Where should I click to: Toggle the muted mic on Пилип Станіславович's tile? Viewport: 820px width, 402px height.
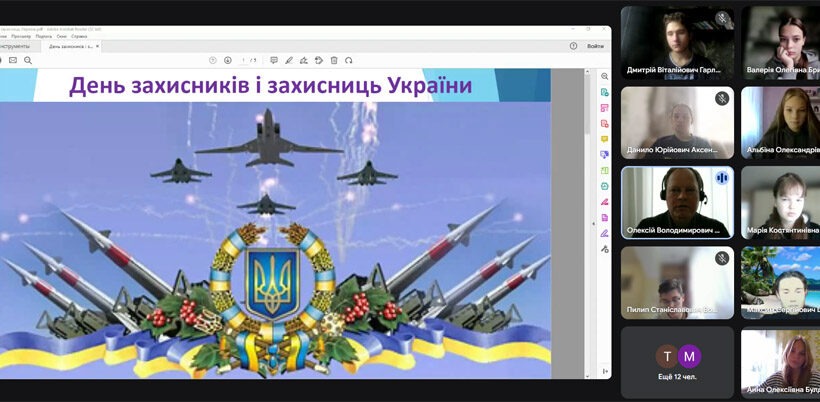coord(721,257)
